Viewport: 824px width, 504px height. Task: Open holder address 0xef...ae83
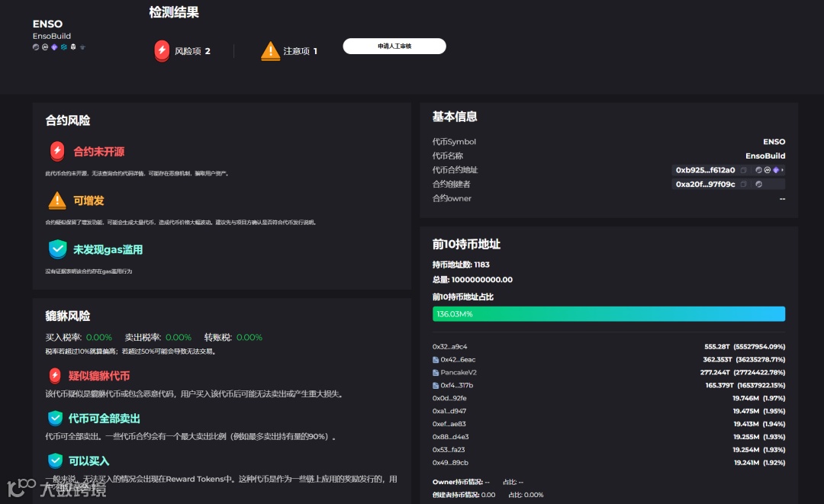(x=449, y=424)
